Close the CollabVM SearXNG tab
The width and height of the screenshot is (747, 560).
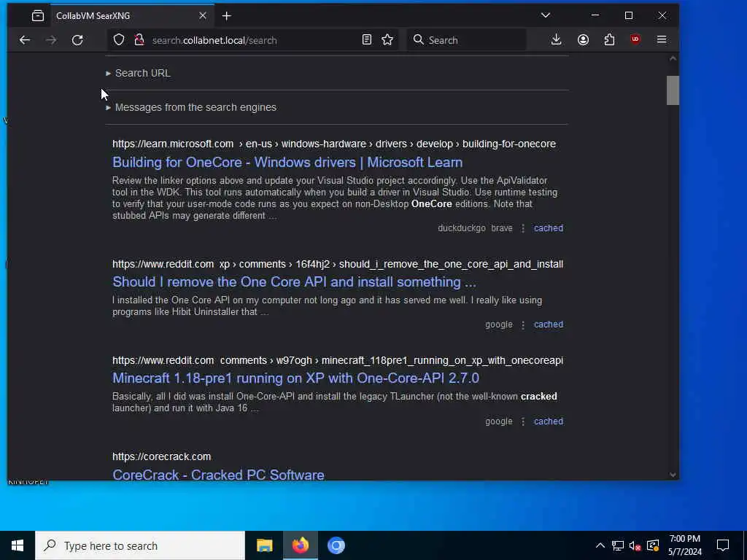coord(203,16)
